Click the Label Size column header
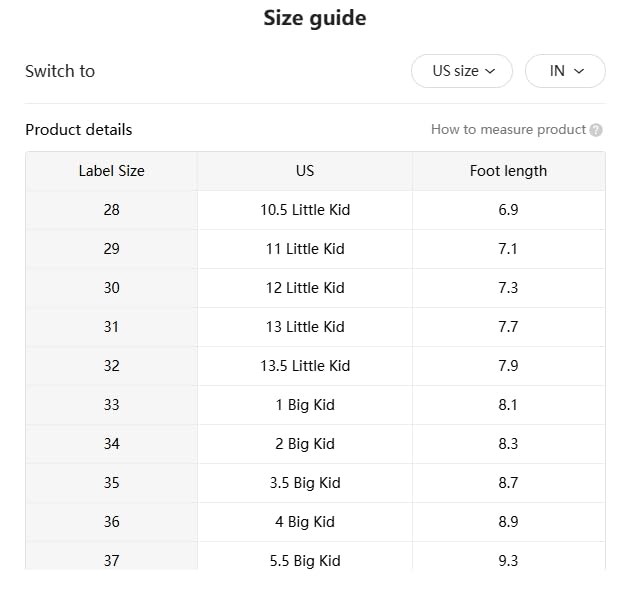 (111, 171)
